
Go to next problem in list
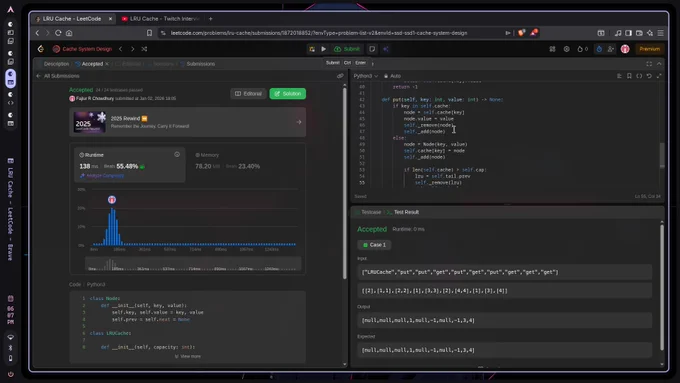click(132, 49)
